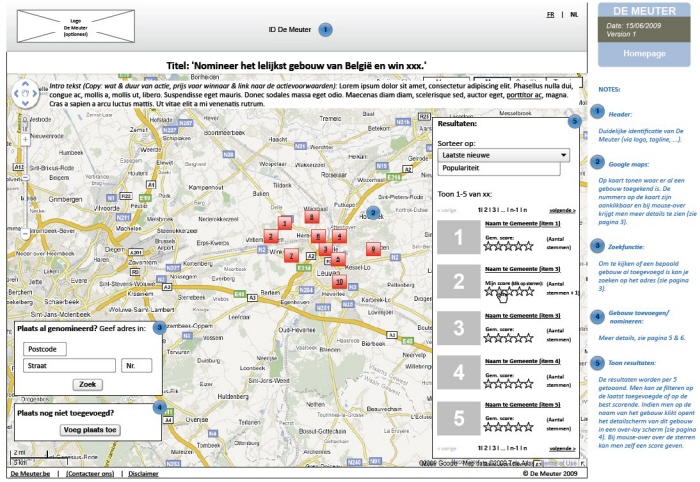Click fifth star of result 2 'Mijn score'
The image size is (700, 482).
(x=529, y=291)
